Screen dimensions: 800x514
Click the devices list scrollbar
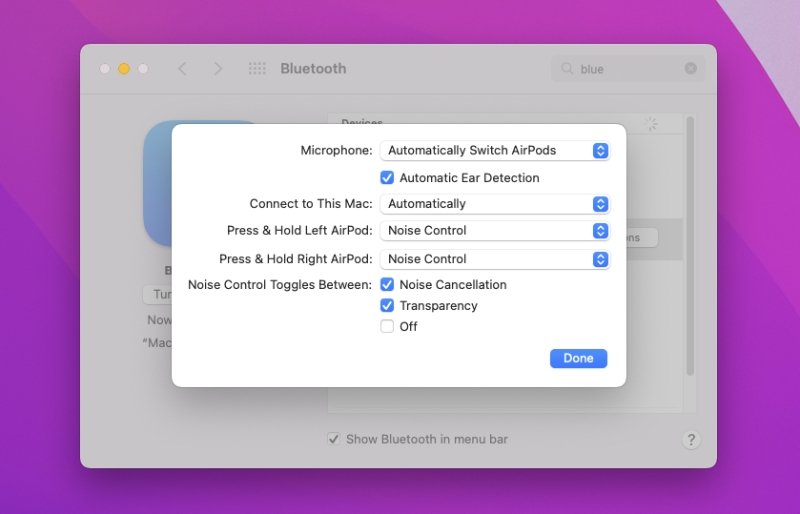coord(690,246)
